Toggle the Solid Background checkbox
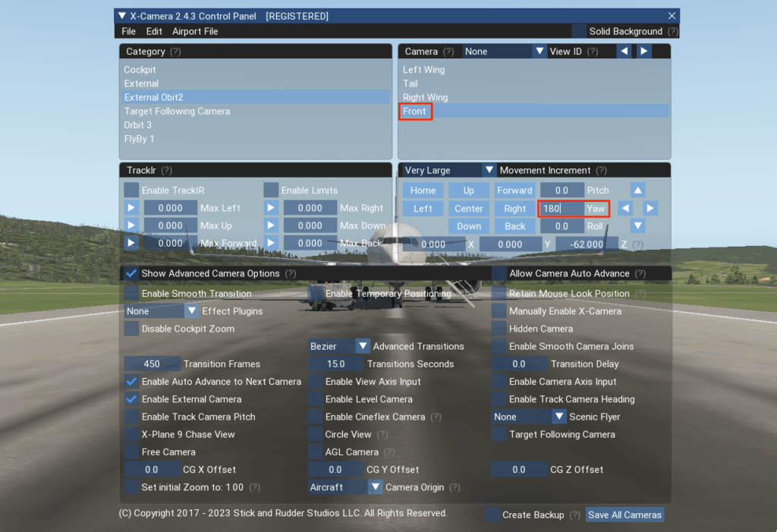Image resolution: width=777 pixels, height=532 pixels. (x=579, y=31)
